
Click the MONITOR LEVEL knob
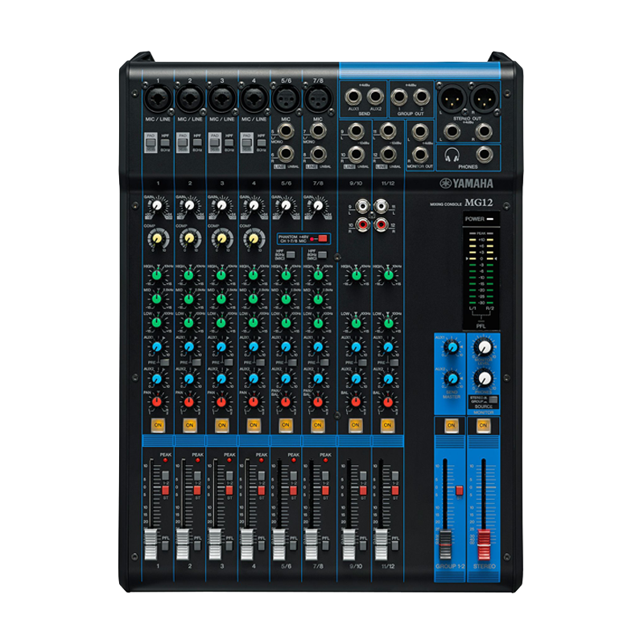[x=484, y=348]
